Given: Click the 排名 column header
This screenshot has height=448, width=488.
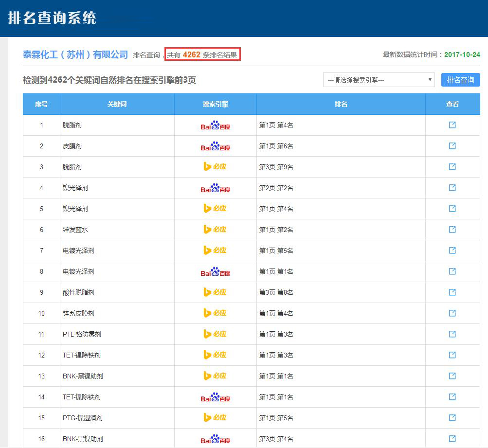Looking at the screenshot, I should [341, 104].
